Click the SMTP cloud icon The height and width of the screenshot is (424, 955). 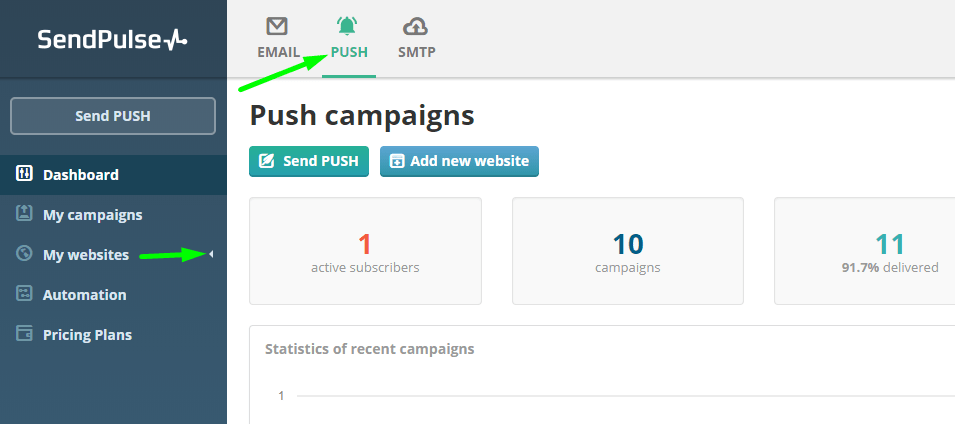coord(415,27)
